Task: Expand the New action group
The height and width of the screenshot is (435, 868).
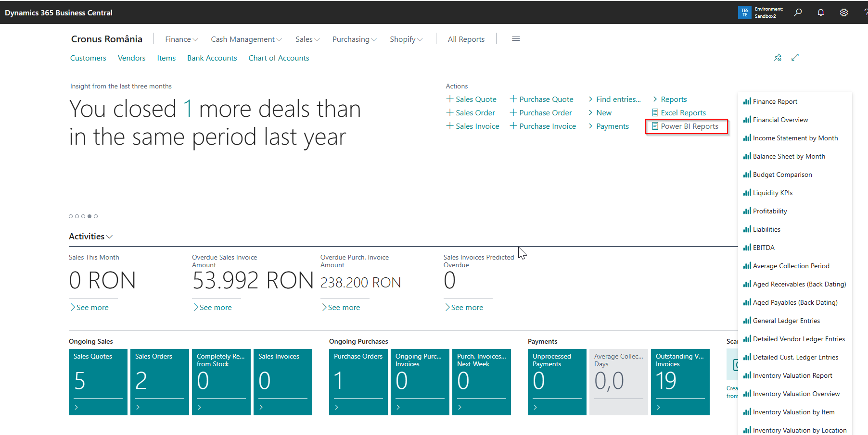Action: coord(600,112)
